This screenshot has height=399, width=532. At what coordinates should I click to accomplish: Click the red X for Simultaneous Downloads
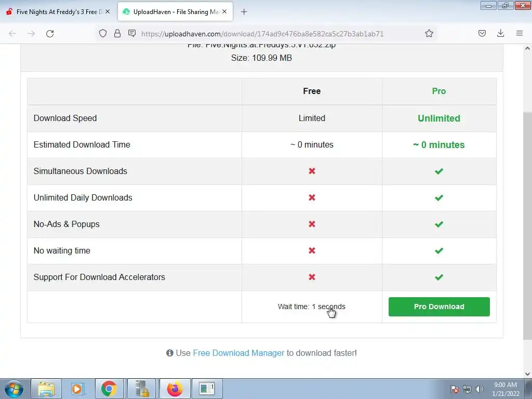[312, 171]
